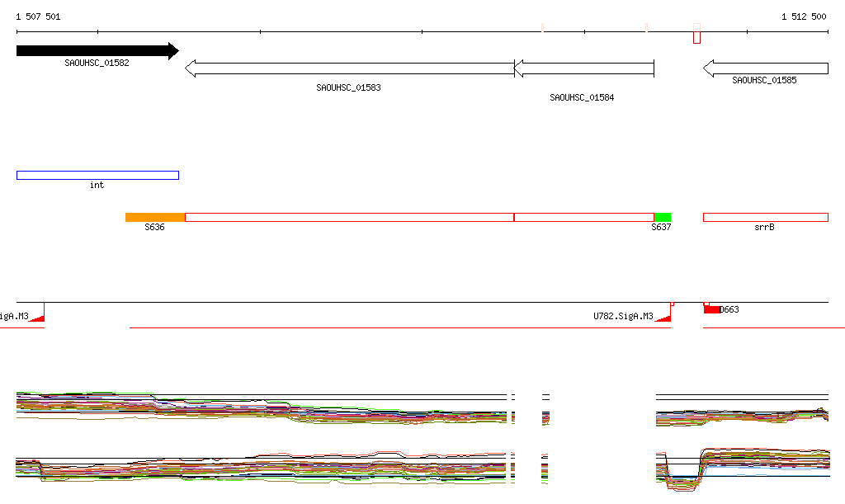Click the S637 label text
Screen dimensions: 845x504
[661, 227]
